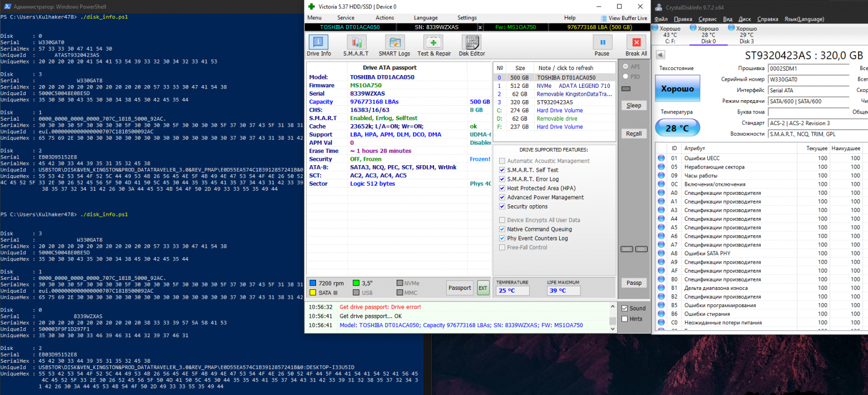Select the Disk 3 tab in CrystalDiskInfo

746,34
